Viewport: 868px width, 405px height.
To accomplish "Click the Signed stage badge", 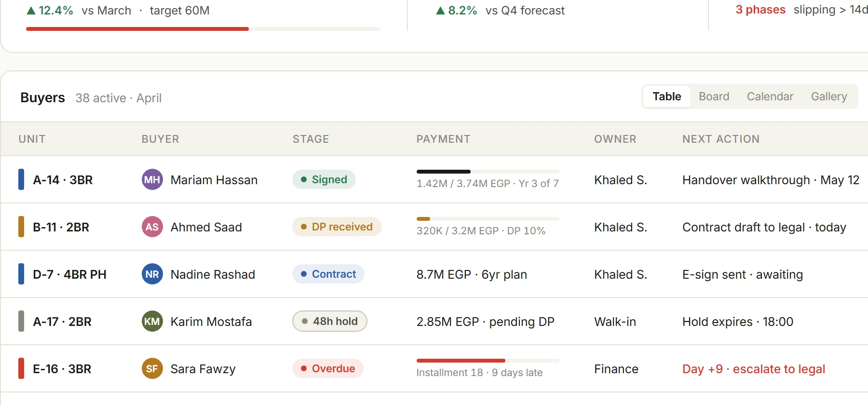I will (x=324, y=179).
